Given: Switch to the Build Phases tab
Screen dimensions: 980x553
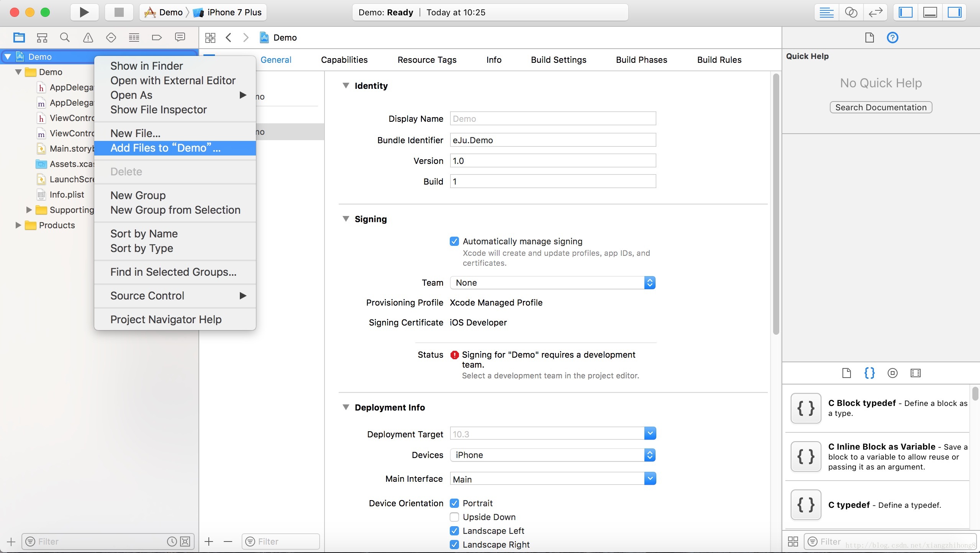Looking at the screenshot, I should pos(642,60).
